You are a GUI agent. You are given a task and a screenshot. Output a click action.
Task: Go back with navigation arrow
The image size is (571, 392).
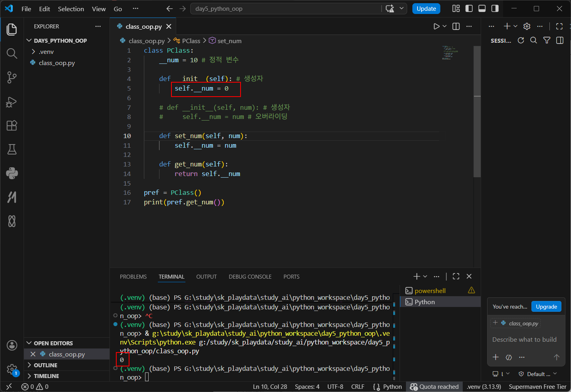click(169, 9)
